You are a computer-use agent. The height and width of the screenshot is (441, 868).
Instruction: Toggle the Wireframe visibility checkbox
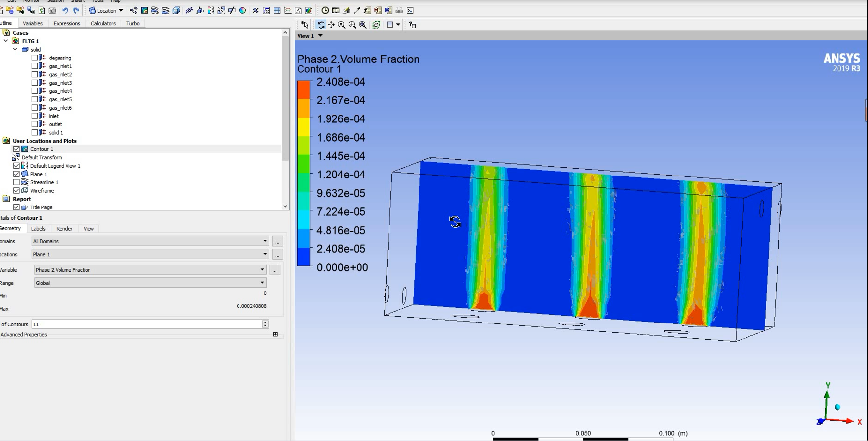(16, 191)
